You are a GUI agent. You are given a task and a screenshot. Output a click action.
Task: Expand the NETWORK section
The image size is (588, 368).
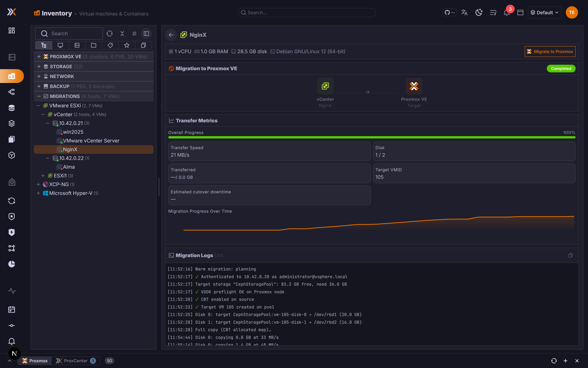39,76
